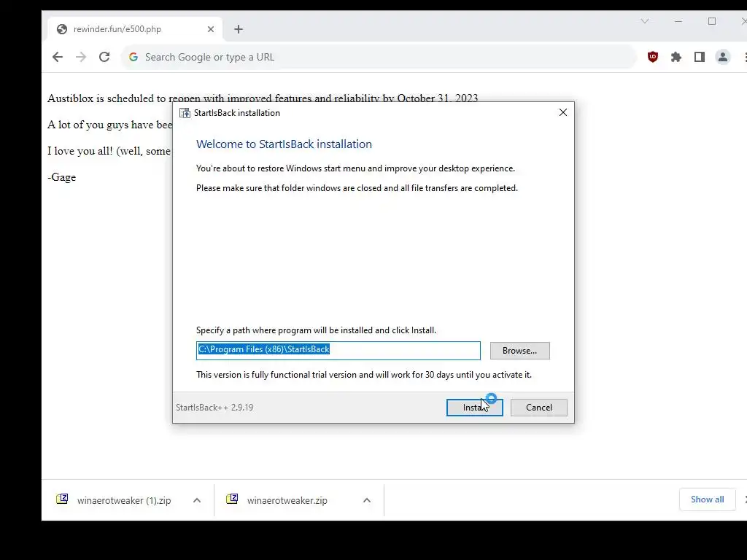The image size is (747, 560).
Task: Click 'Specify a path where program' label
Action: 316,330
